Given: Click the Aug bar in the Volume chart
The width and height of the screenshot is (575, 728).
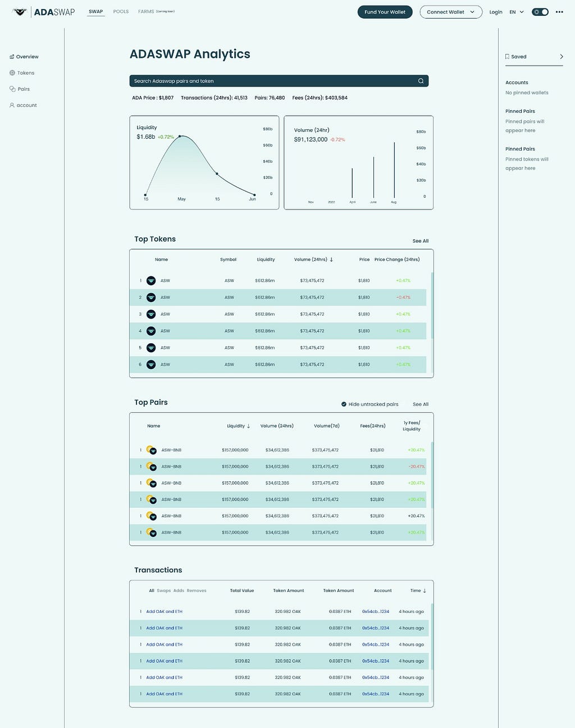Looking at the screenshot, I should pos(394,170).
